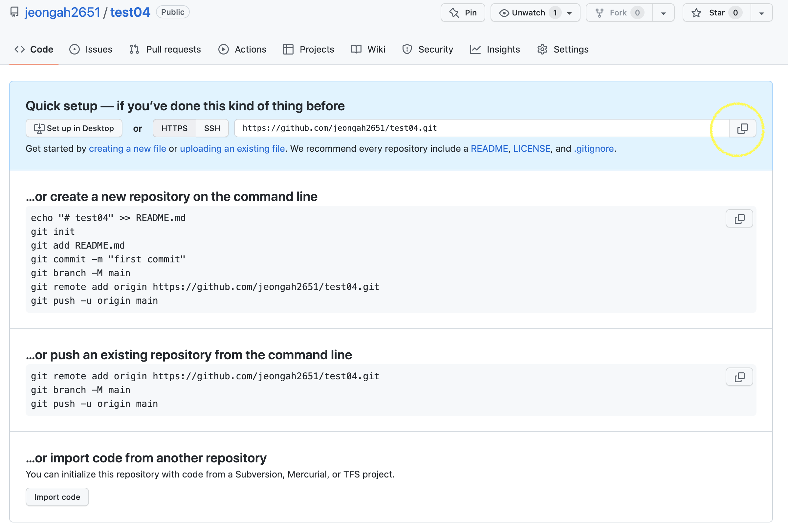This screenshot has height=532, width=788.
Task: Click the Pin repository button
Action: click(x=463, y=13)
